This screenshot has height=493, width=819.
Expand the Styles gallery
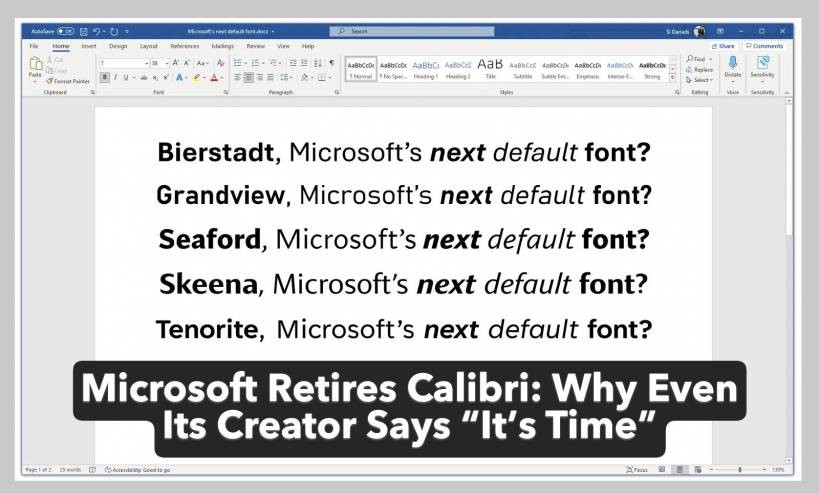(x=673, y=78)
